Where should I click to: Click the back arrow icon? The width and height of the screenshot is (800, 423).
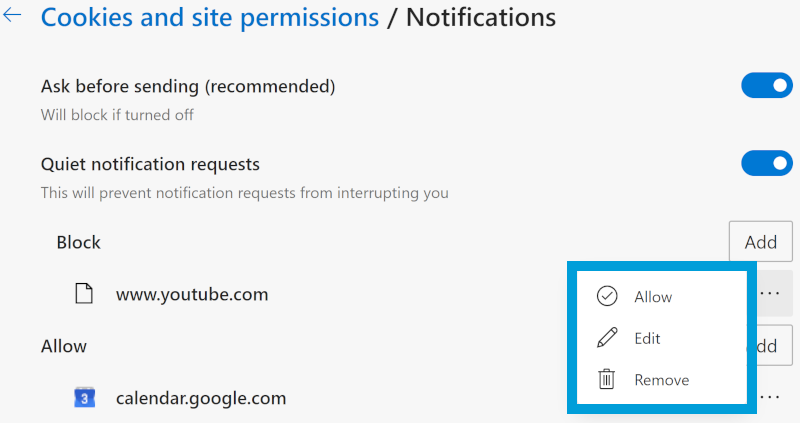click(13, 17)
